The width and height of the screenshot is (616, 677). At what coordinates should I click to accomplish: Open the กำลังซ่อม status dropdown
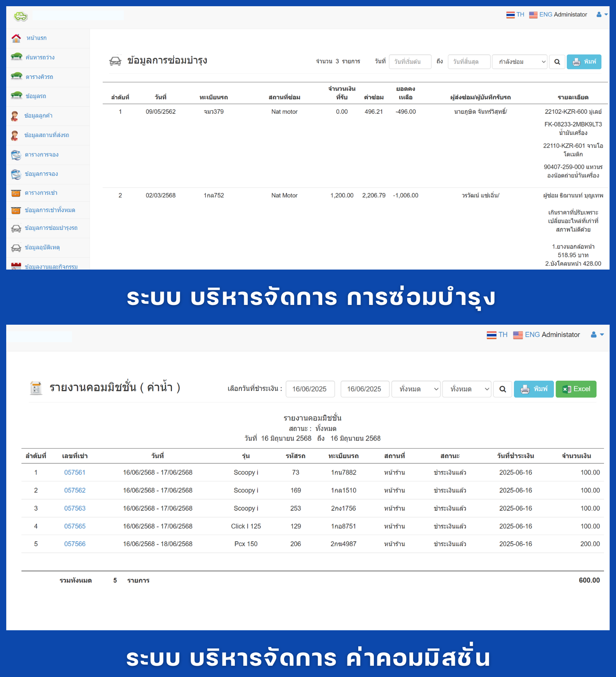click(x=519, y=62)
